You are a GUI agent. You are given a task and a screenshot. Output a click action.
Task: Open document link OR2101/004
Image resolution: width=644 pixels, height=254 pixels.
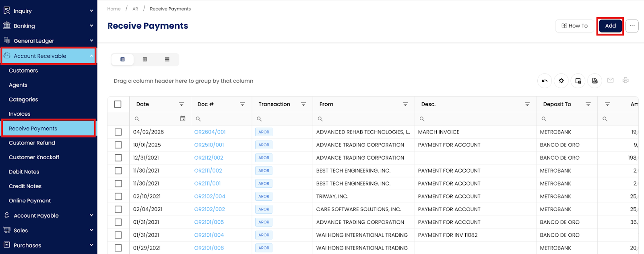coord(209,235)
